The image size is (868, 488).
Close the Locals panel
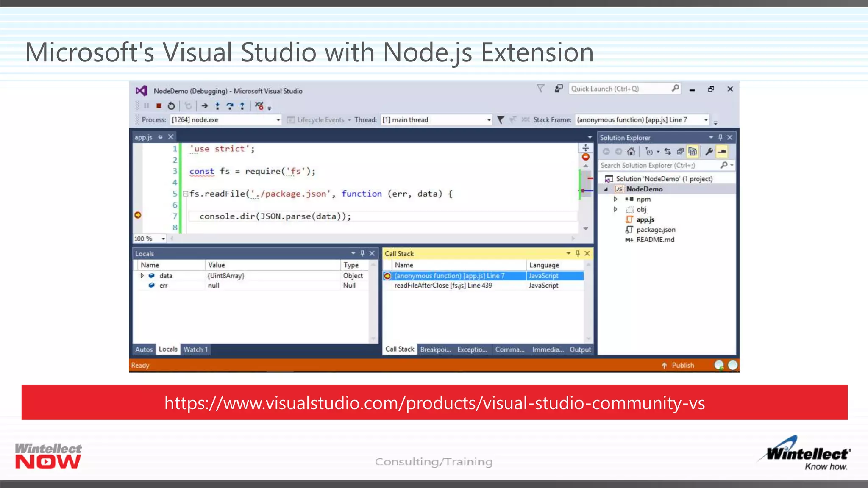point(372,253)
